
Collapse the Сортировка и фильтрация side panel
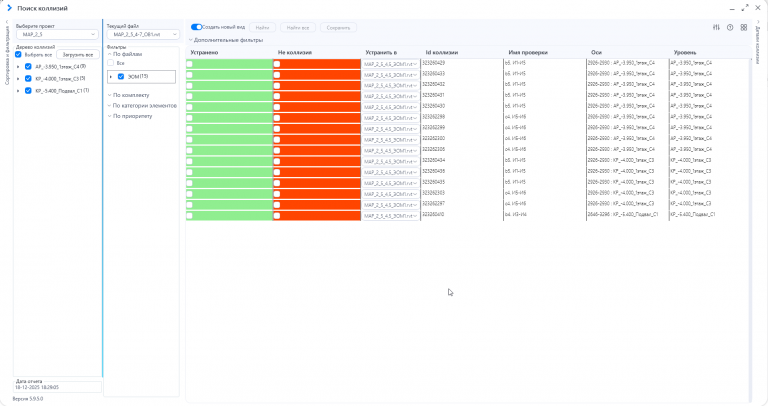pyautogui.click(x=7, y=23)
